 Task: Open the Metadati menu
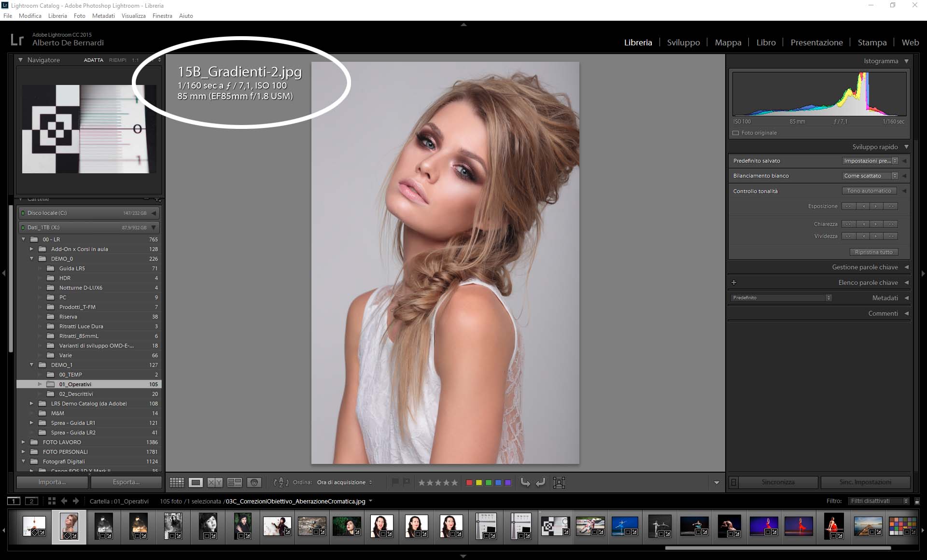[x=103, y=16]
